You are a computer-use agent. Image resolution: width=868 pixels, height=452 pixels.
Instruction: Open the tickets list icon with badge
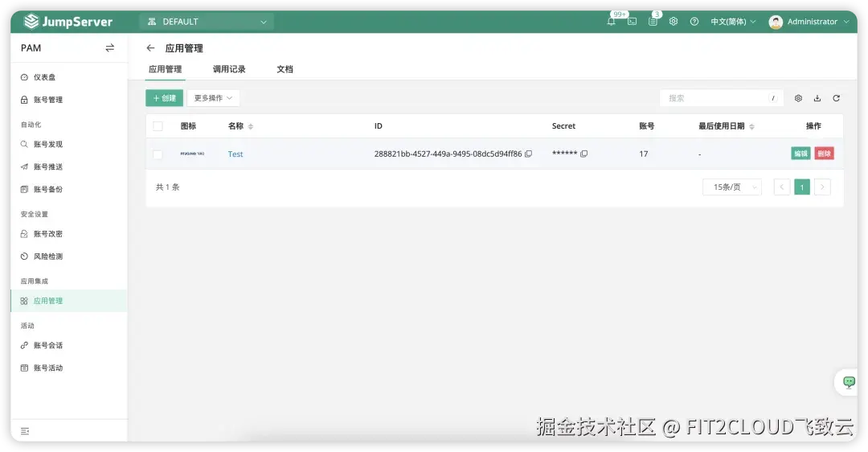653,22
